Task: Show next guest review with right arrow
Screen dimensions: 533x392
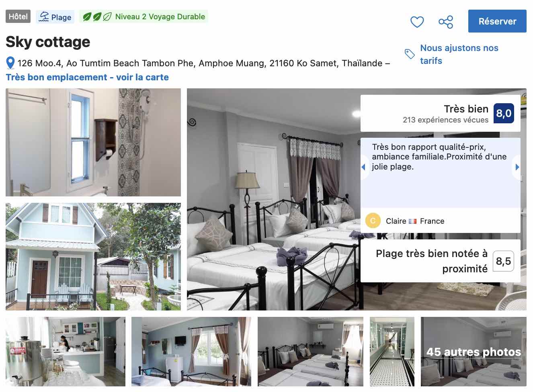Action: tap(517, 167)
